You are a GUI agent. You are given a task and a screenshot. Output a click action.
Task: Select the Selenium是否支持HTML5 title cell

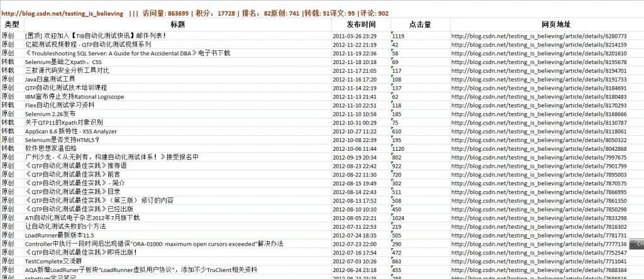click(178, 140)
